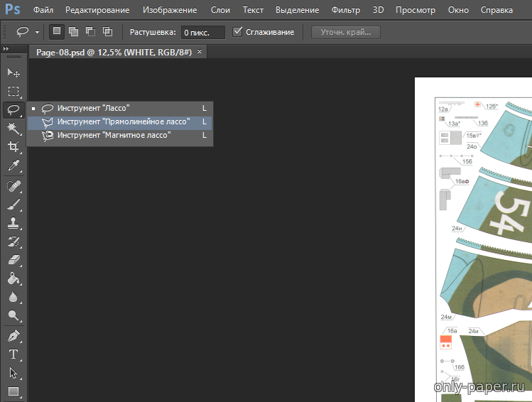Select the Pen tool
Image resolution: width=532 pixels, height=402 pixels.
click(13, 335)
